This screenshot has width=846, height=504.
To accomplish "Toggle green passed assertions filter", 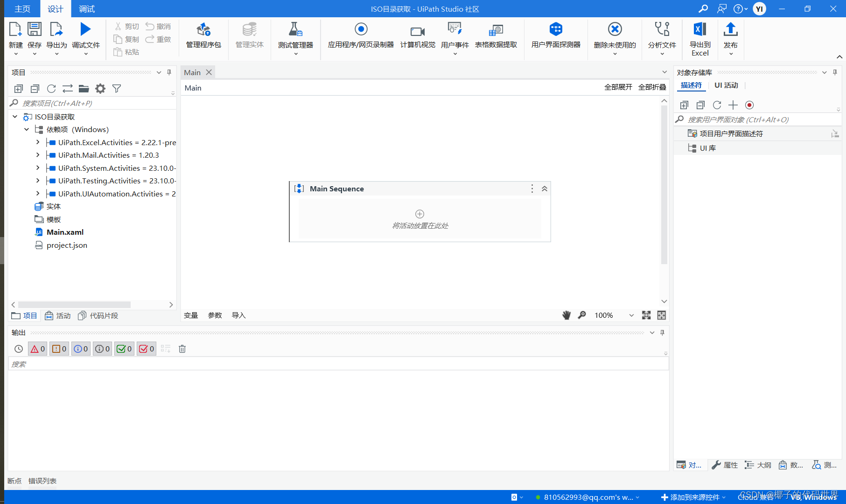I will click(x=124, y=349).
